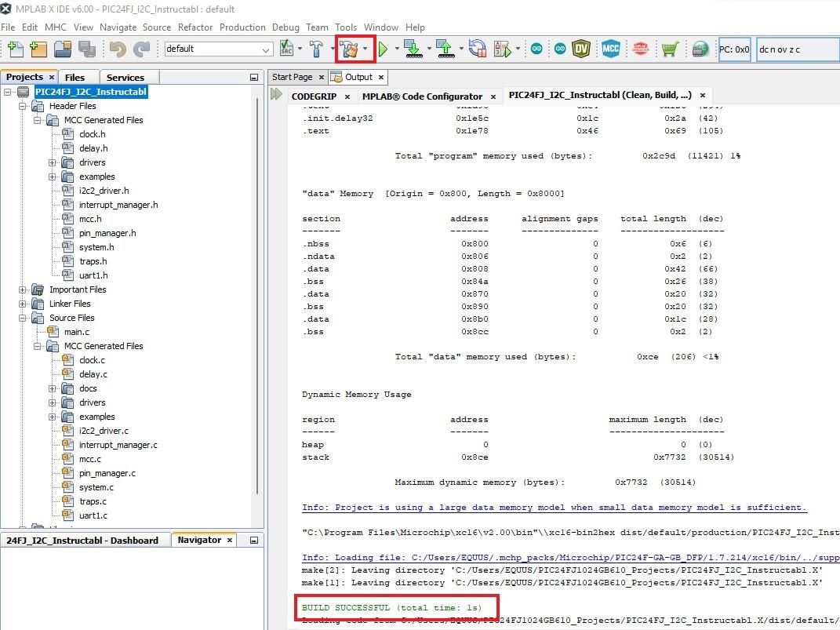Viewport: 840px width, 630px height.
Task: Collapse the Header Files folder
Action: pos(23,106)
